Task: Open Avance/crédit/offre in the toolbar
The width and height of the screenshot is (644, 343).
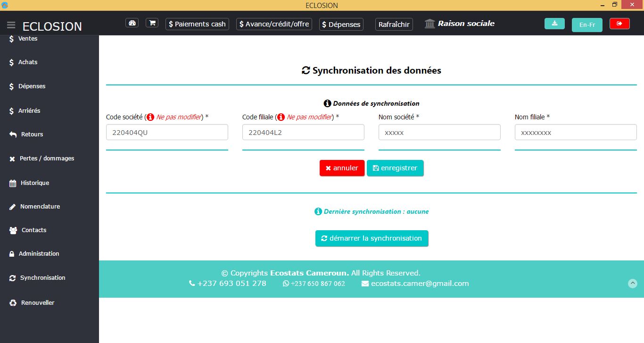Action: [x=274, y=24]
